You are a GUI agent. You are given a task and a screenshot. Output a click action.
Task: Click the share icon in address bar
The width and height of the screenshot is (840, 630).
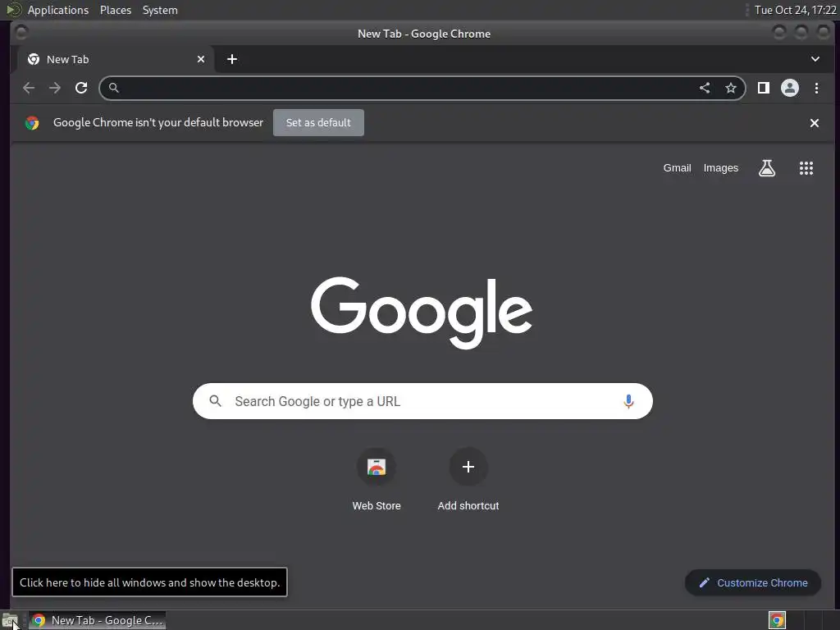pyautogui.click(x=705, y=88)
